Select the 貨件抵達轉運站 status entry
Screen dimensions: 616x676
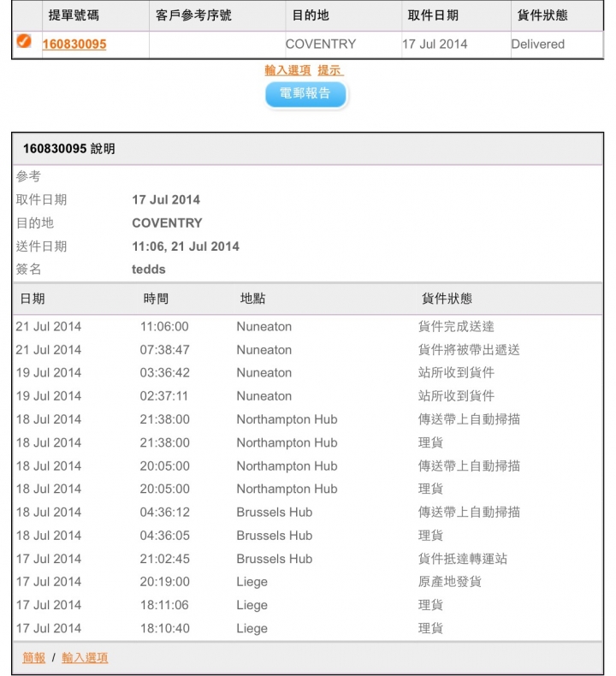point(463,559)
